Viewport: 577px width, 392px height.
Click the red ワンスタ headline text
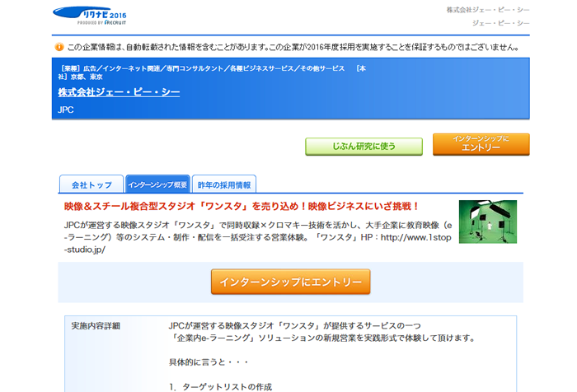pos(242,207)
